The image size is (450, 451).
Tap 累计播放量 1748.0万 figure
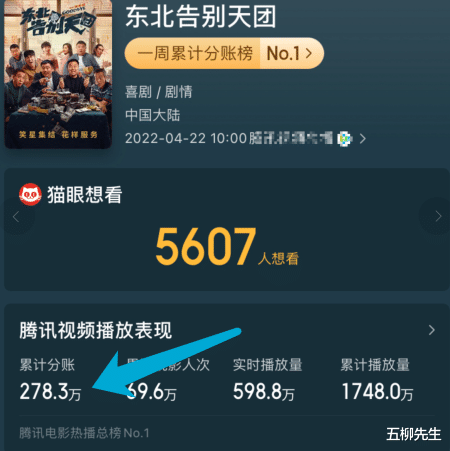coord(377,391)
